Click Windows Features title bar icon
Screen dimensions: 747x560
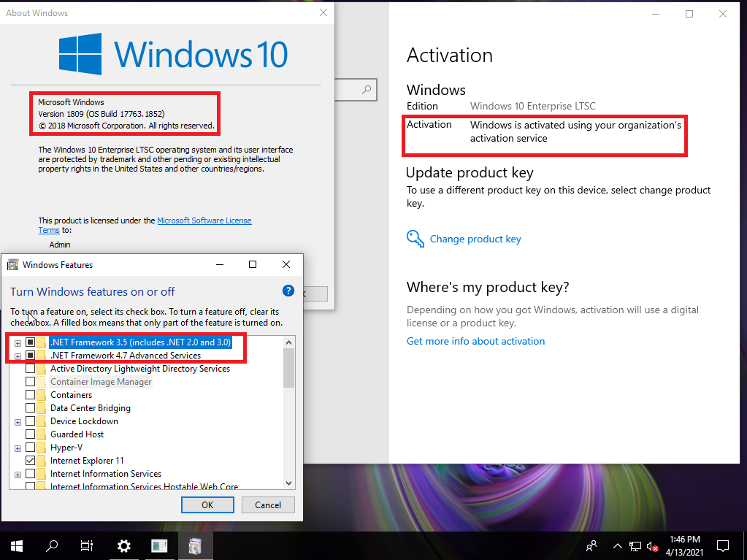point(13,265)
